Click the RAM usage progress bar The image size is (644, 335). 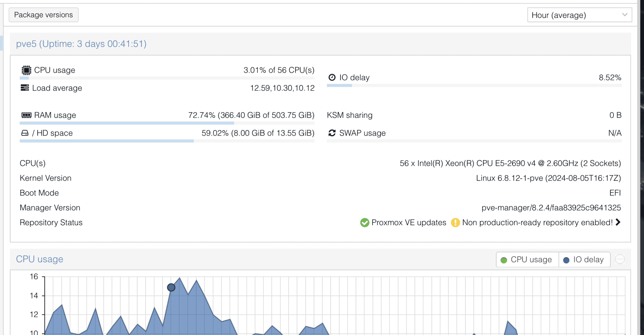coord(157,124)
